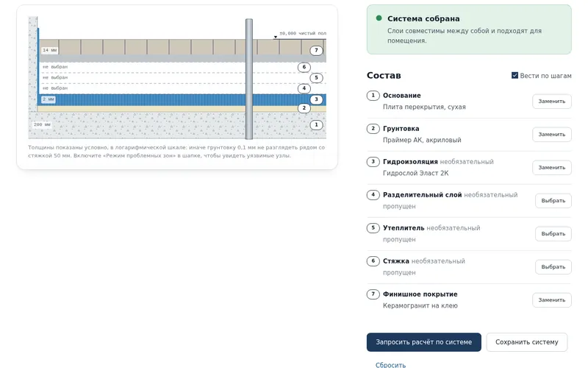Click the 'Сохранить систему' button
The image size is (588, 368).
tap(526, 342)
